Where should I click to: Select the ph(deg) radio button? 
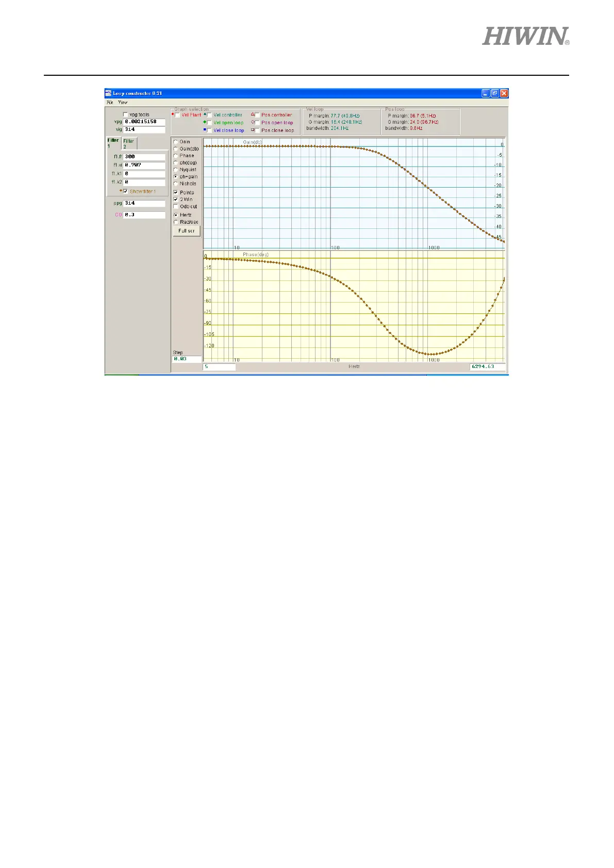[x=176, y=163]
